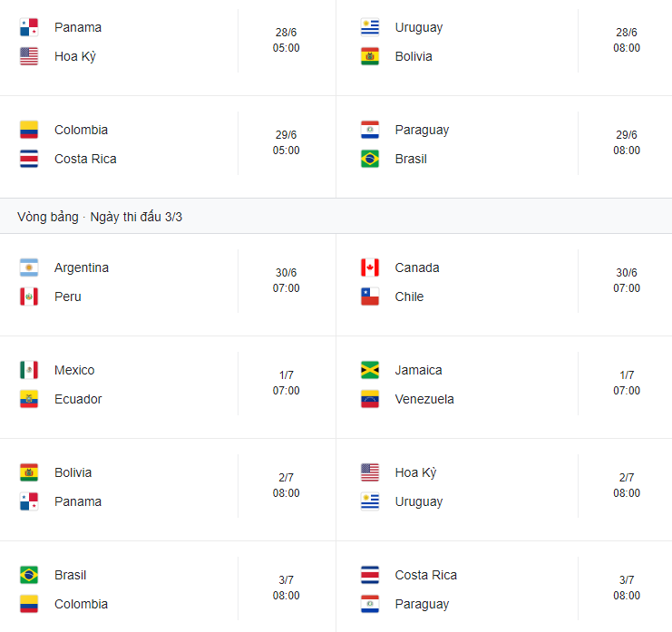The width and height of the screenshot is (672, 632).
Task: Select the Vòng bảng Ngày thi đấu 3/3 header
Action: point(336,217)
